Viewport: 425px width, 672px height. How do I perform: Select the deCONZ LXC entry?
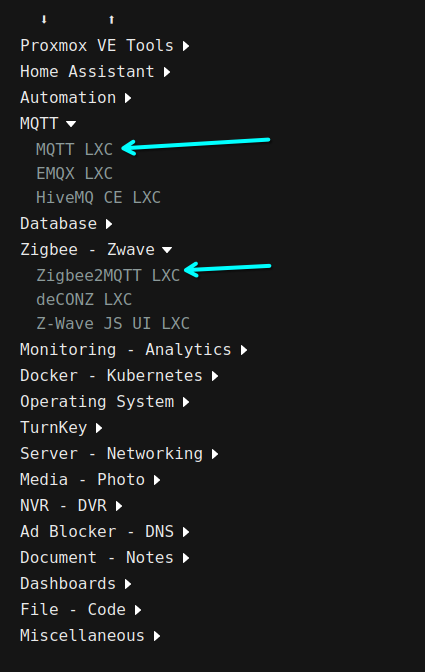pyautogui.click(x=84, y=300)
